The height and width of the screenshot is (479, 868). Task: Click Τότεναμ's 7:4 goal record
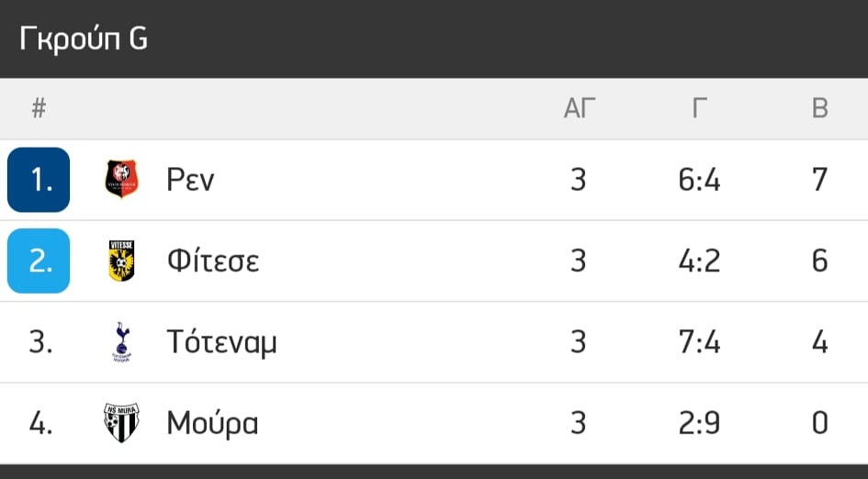(x=700, y=342)
